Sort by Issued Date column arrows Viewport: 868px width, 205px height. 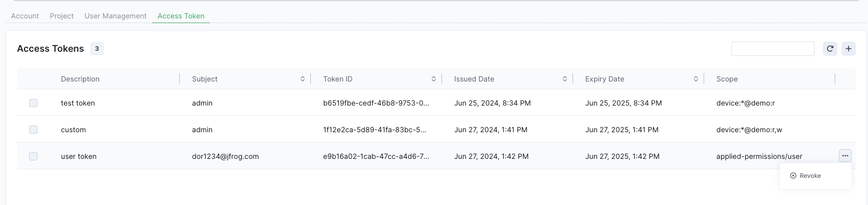click(x=565, y=79)
